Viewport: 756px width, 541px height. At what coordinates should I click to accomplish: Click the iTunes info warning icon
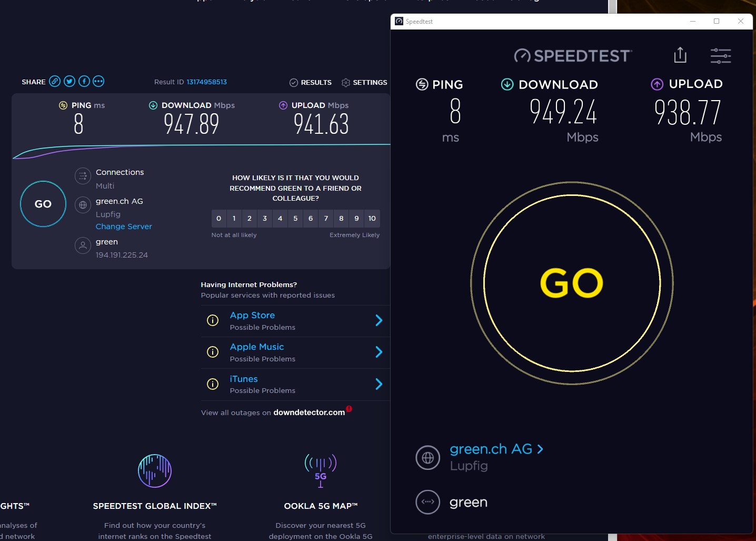(213, 384)
